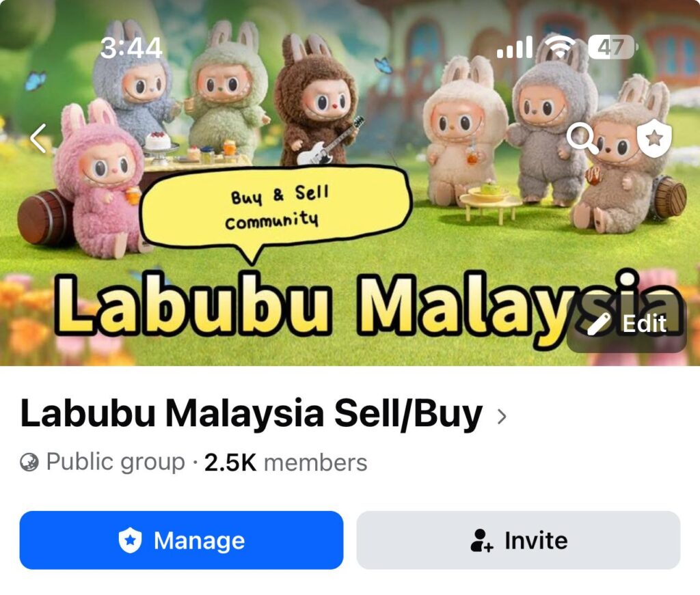Tap the Wi-Fi status icon
Viewport: 700px width, 595px height.
560,47
